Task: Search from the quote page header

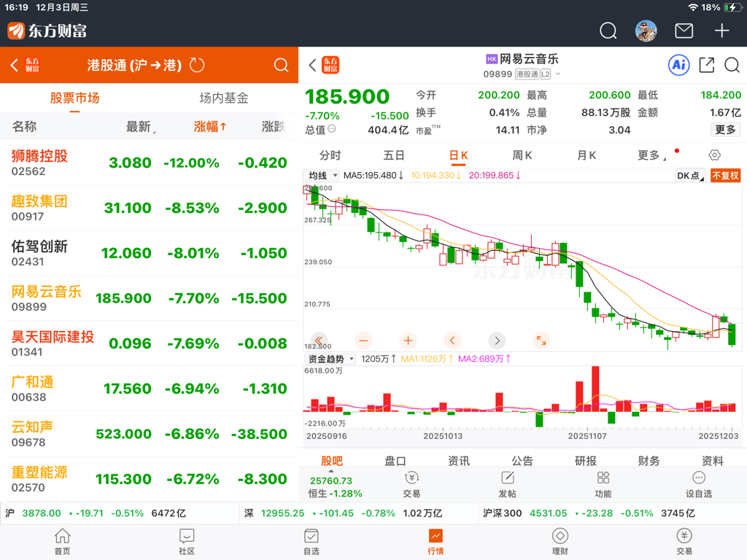Action: pyautogui.click(x=732, y=65)
